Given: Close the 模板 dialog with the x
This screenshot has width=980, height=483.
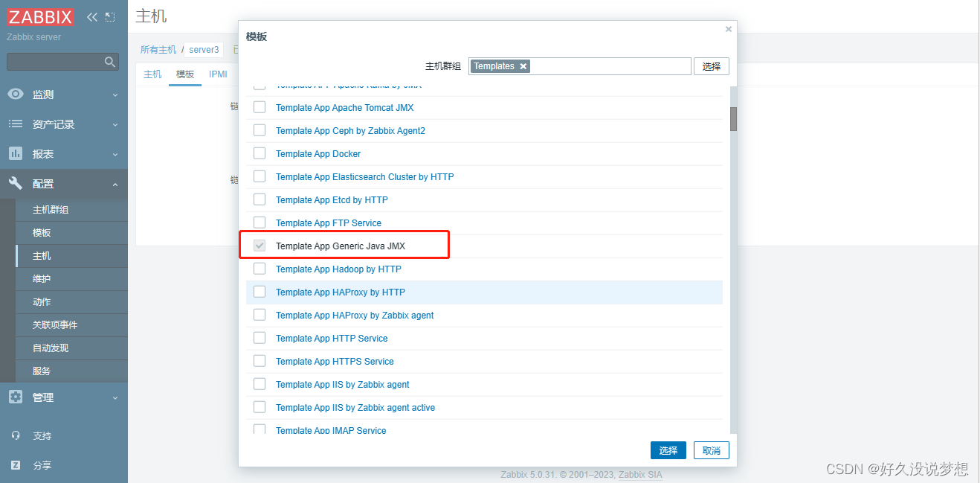Looking at the screenshot, I should coord(728,29).
